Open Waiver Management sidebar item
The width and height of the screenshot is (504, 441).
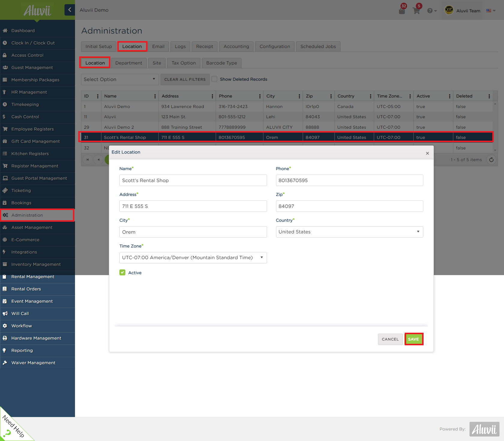(x=37, y=363)
